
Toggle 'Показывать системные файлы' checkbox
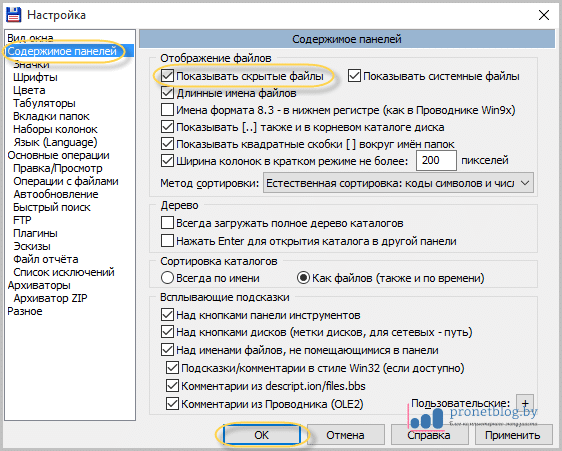[x=354, y=76]
